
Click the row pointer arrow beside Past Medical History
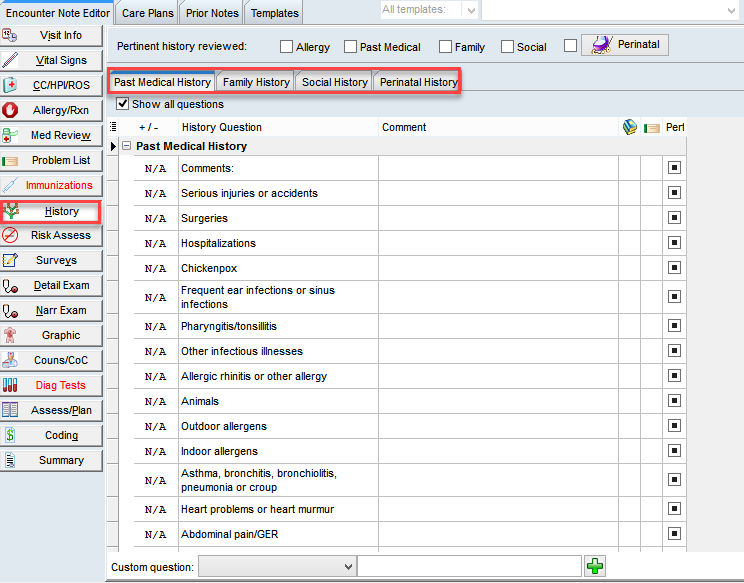coord(113,146)
